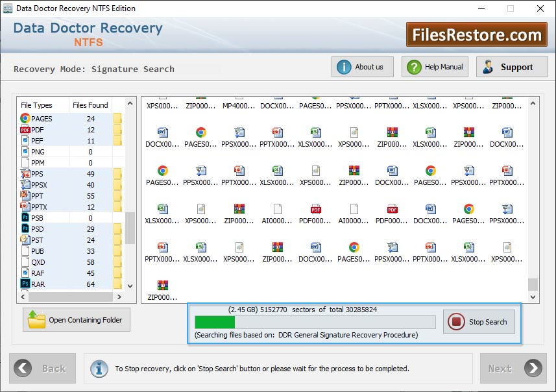Select the PAGES file type icon
Viewport: 556px width, 392px height.
(x=25, y=119)
